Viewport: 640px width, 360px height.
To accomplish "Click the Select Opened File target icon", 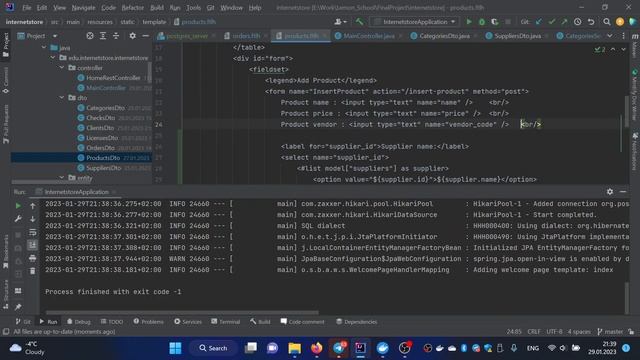I will click(x=90, y=36).
